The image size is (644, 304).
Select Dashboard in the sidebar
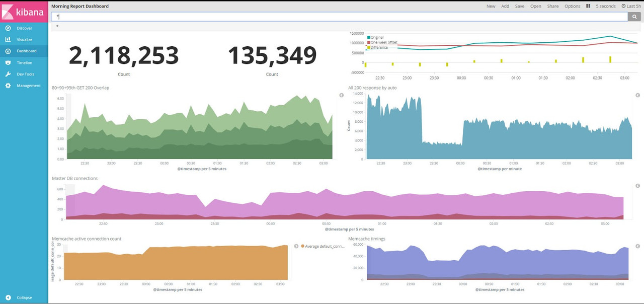pyautogui.click(x=24, y=51)
